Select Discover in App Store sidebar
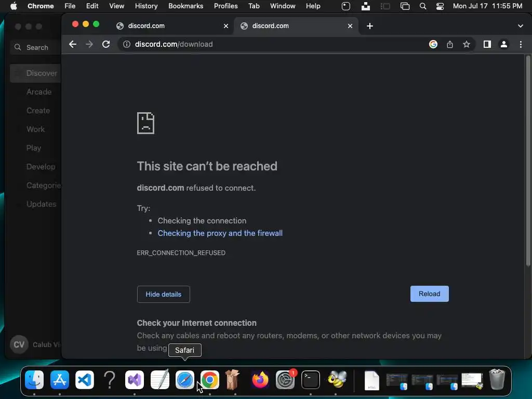532x399 pixels. pos(36,73)
